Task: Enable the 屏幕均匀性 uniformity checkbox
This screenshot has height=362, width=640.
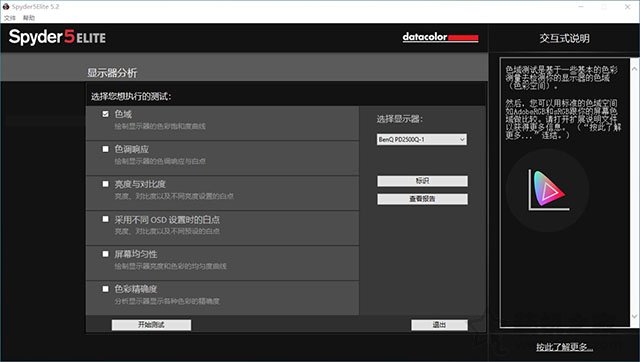Action: (106, 254)
